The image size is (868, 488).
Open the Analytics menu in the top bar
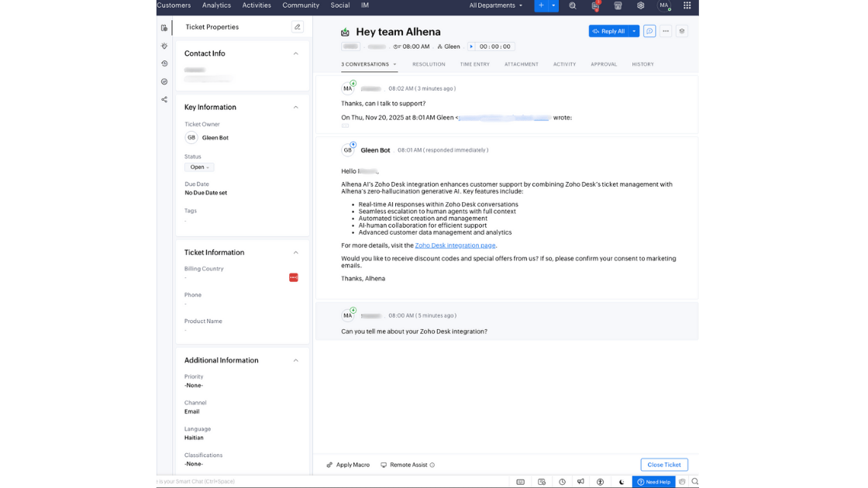pyautogui.click(x=216, y=5)
